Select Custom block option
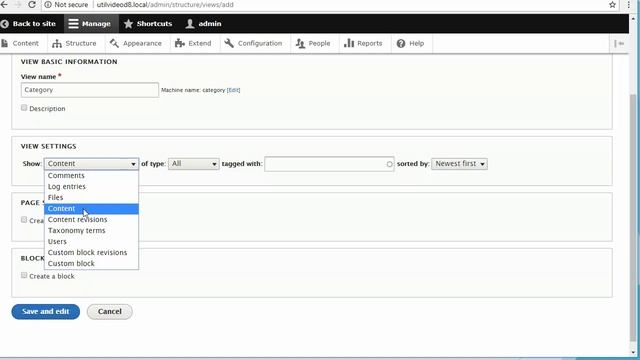640x360 pixels. [91, 264]
